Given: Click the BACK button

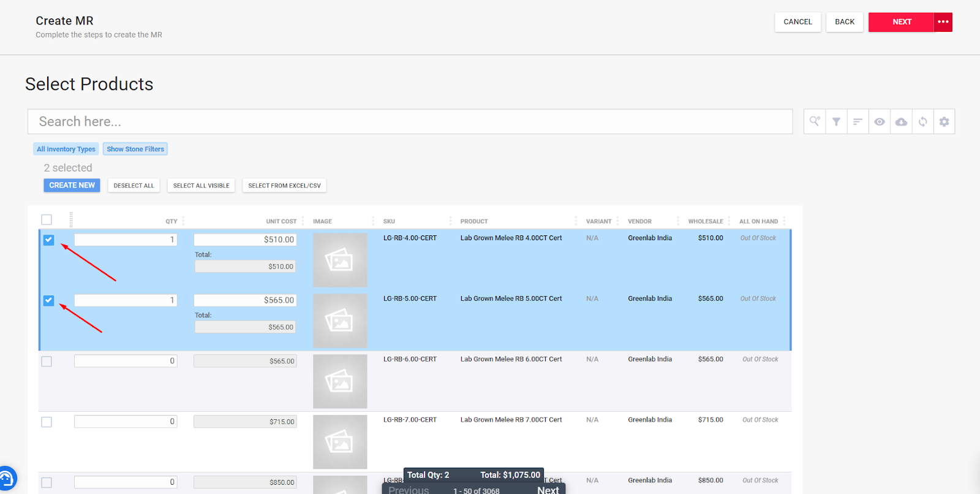Looking at the screenshot, I should point(845,22).
